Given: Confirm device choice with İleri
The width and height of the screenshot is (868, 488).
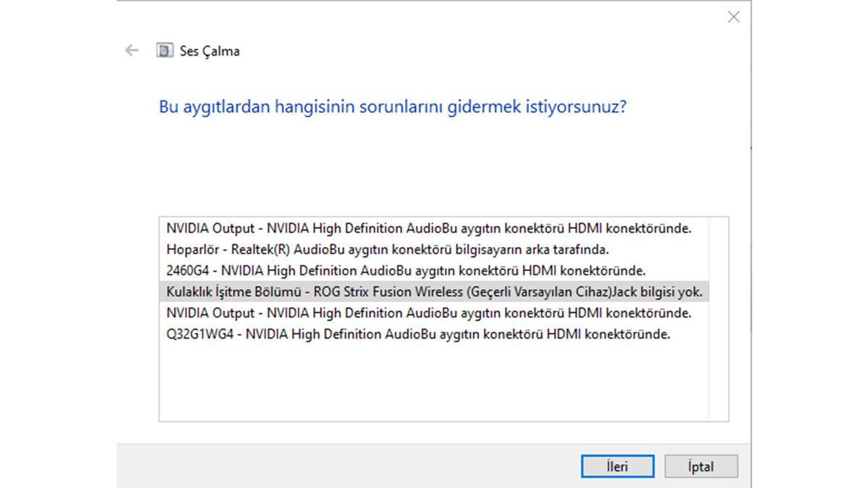Looking at the screenshot, I should click(x=618, y=466).
